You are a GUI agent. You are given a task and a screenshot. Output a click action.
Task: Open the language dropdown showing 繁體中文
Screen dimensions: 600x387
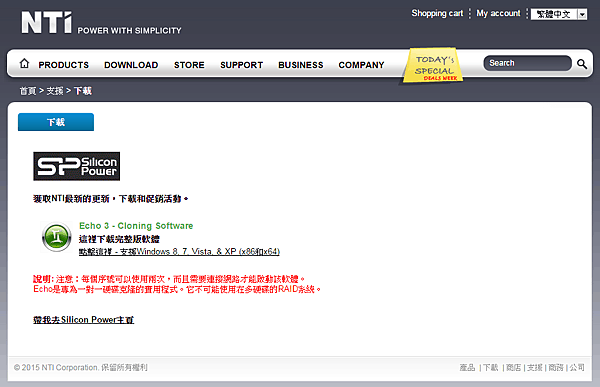[x=559, y=14]
